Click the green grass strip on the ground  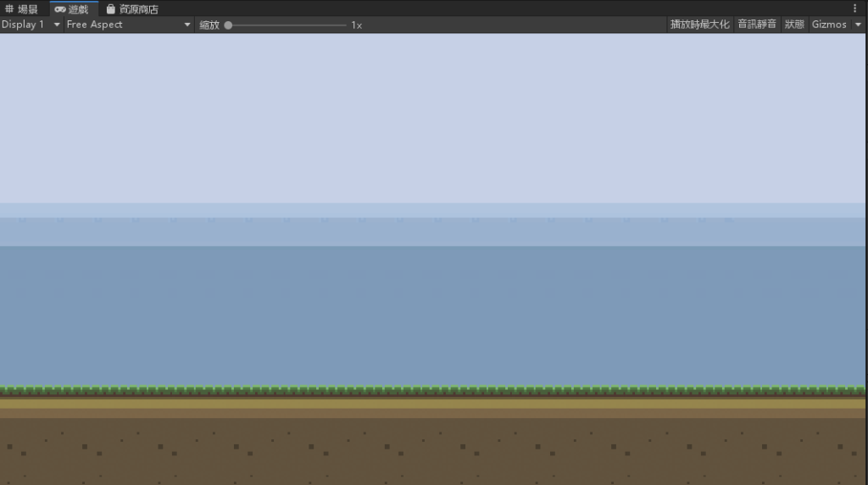[x=434, y=390]
